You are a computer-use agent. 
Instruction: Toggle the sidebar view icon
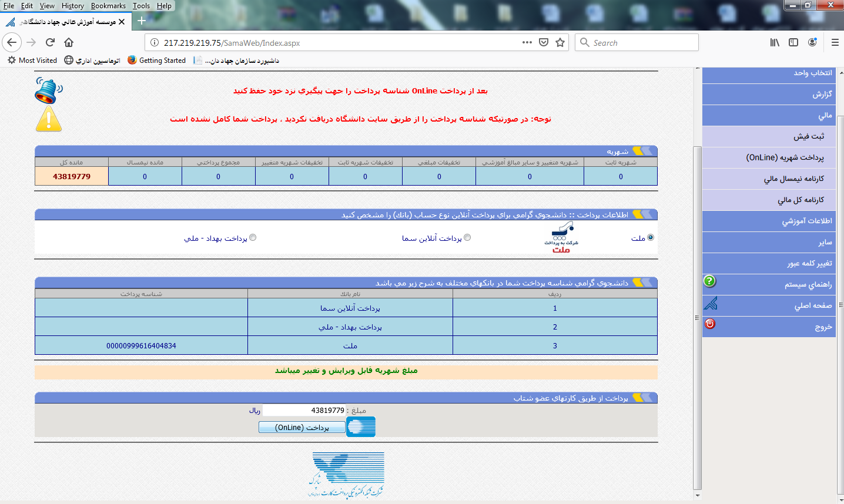tap(793, 42)
